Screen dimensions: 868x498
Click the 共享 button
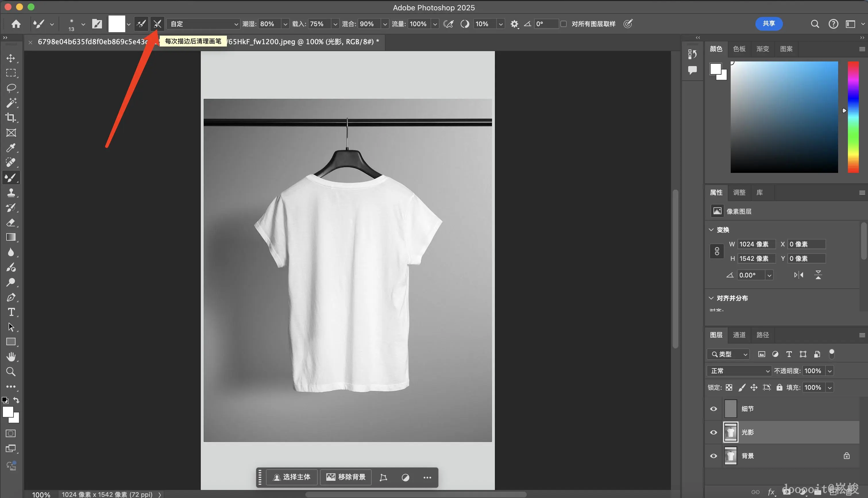point(769,24)
